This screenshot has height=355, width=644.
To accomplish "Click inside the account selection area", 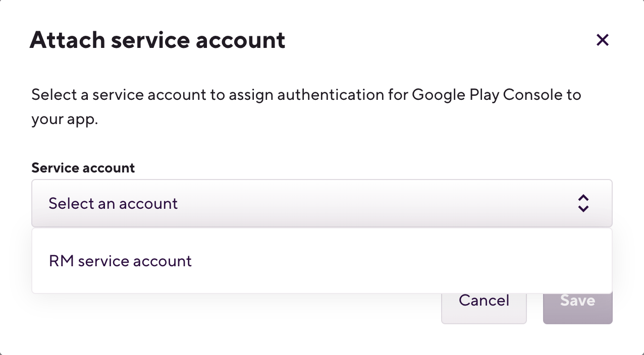I will [x=322, y=203].
